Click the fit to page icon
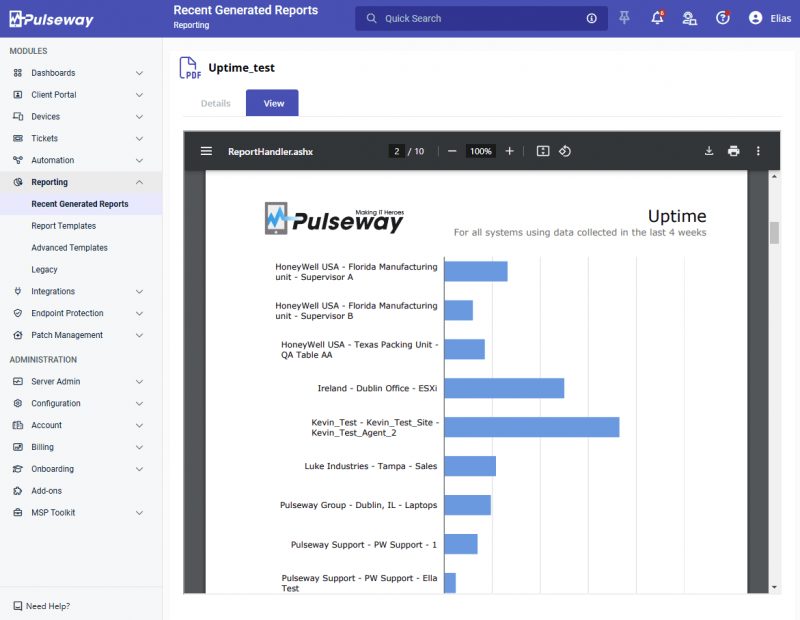800x620 pixels. (x=543, y=151)
